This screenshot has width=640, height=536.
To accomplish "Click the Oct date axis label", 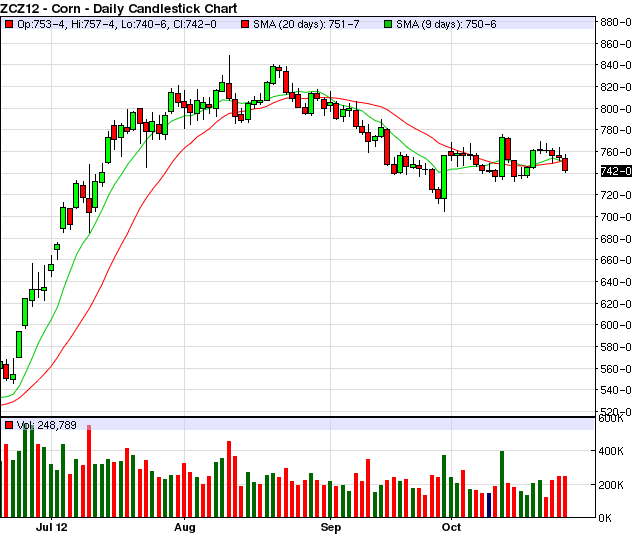I will [451, 527].
